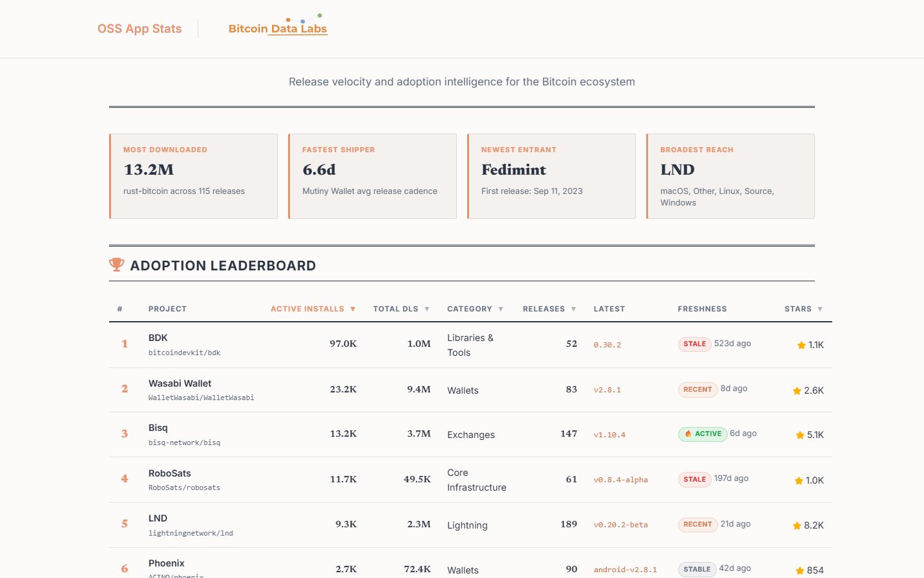924x578 pixels.
Task: Click the 523d ago freshness text
Action: click(732, 344)
